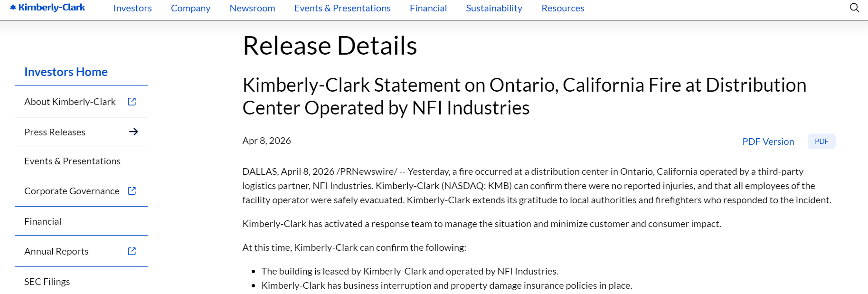Select Financial in the sidebar

pos(43,221)
